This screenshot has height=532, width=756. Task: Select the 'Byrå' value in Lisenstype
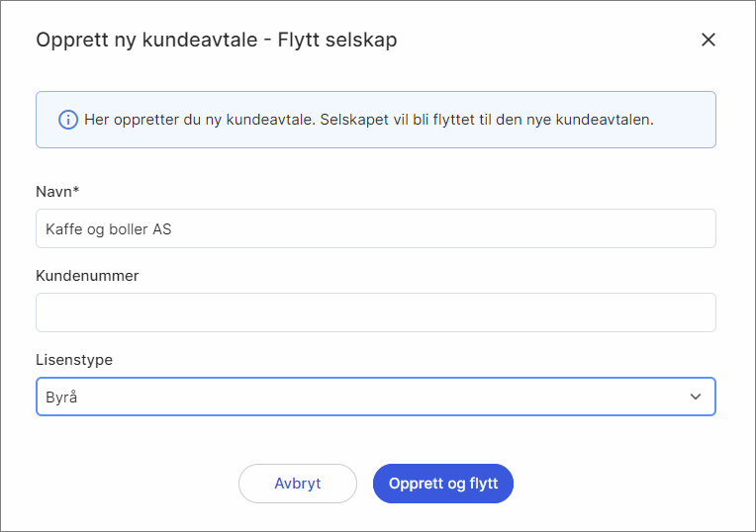[x=60, y=398]
